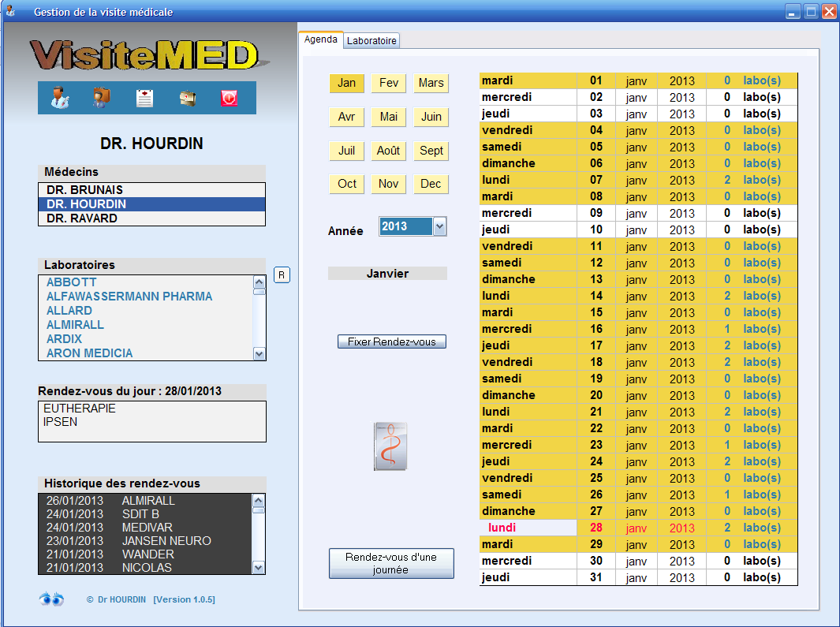Click the eyes icon at bottom left
840x627 pixels.
pos(52,599)
